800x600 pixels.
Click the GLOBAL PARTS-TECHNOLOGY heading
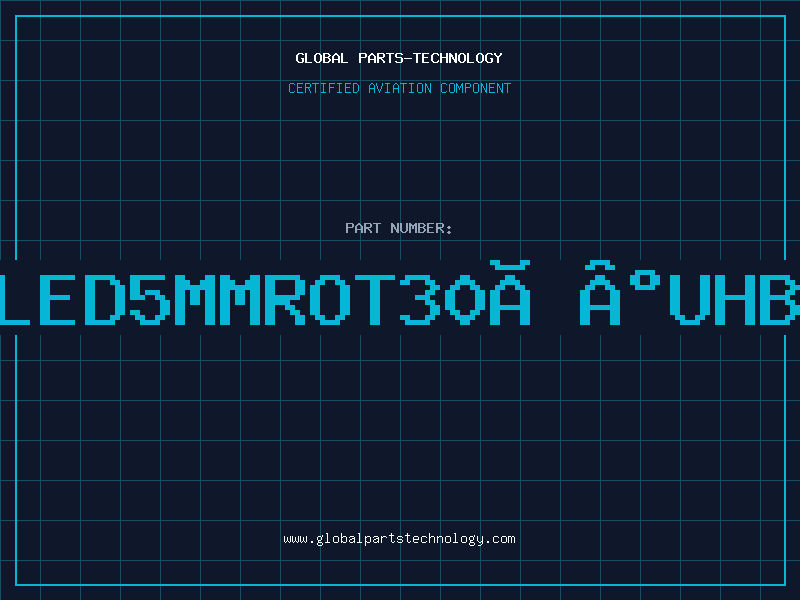tap(399, 58)
